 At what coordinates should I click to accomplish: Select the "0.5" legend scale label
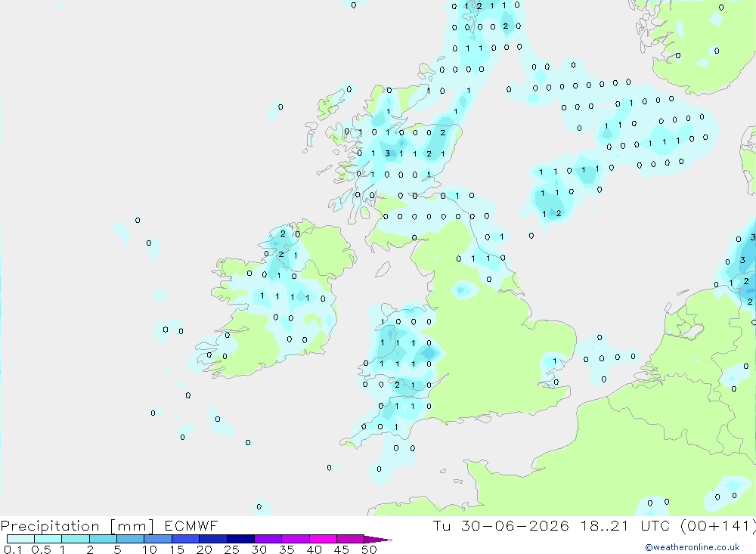(x=41, y=549)
